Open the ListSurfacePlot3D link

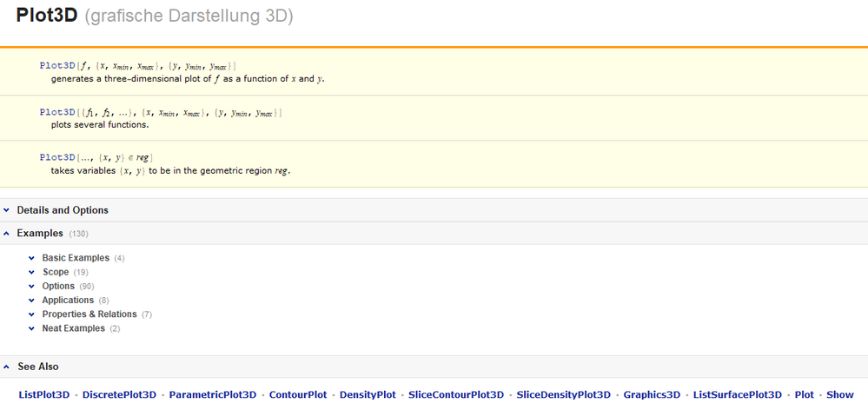tap(738, 394)
